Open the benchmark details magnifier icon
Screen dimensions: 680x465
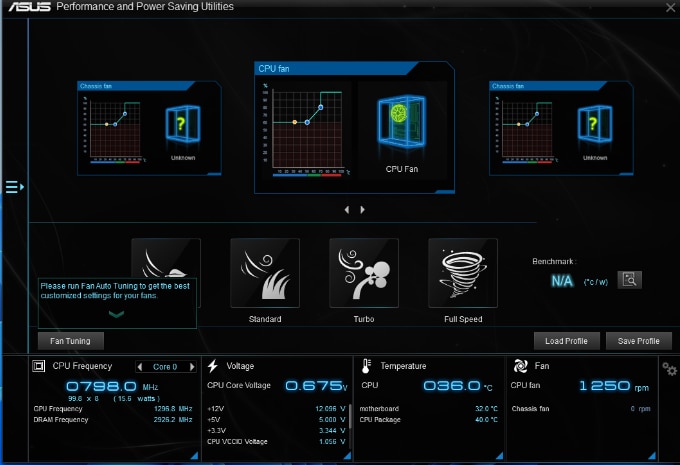point(629,280)
